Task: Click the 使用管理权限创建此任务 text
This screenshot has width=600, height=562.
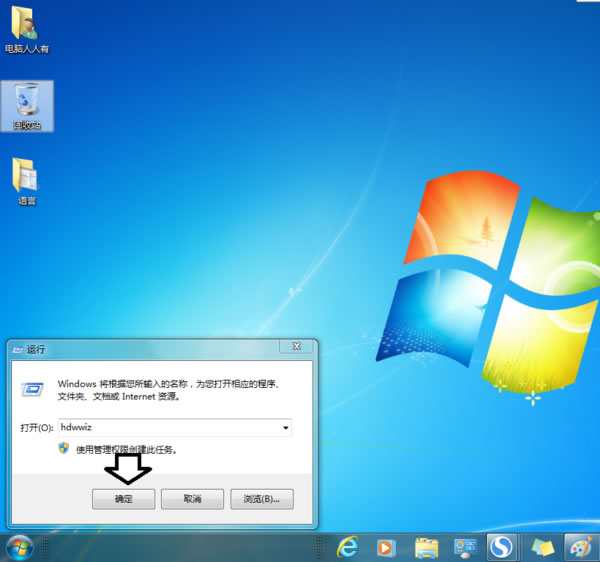Action: 126,450
